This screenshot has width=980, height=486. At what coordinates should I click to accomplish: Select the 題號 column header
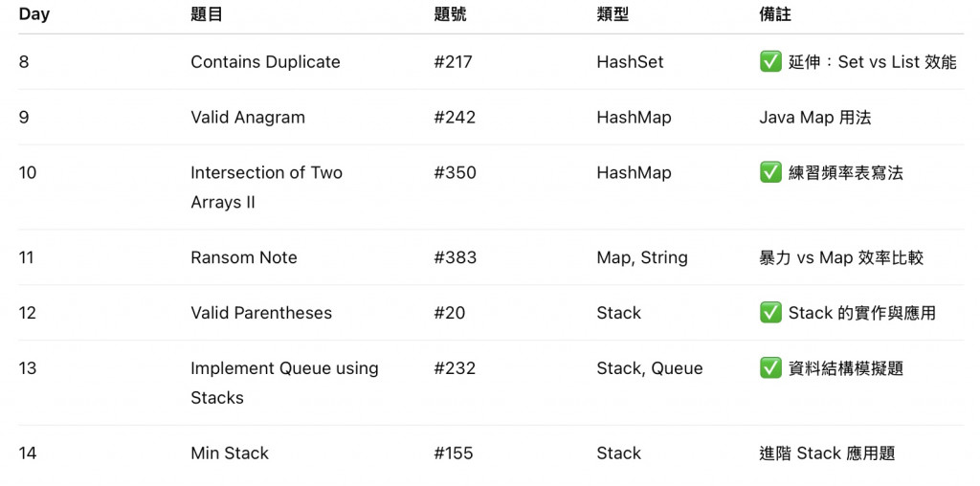[450, 14]
